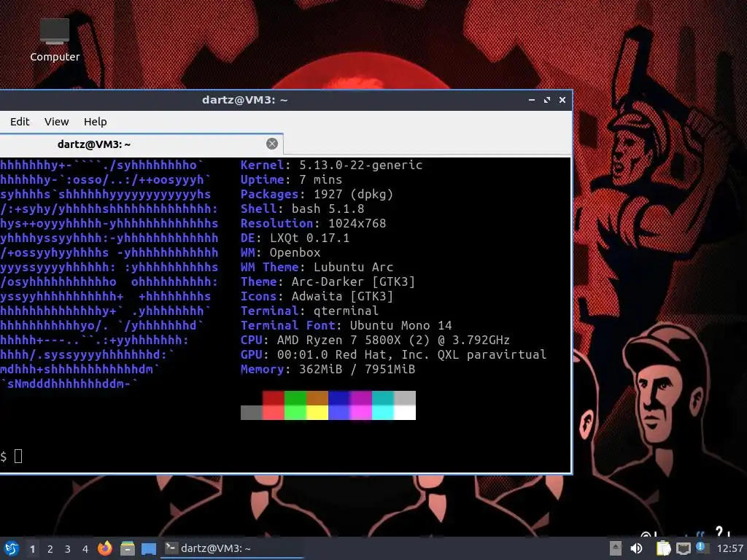Select the dartz@VM3: ~ terminal tab
Screen dimensions: 747x560
click(x=142, y=144)
